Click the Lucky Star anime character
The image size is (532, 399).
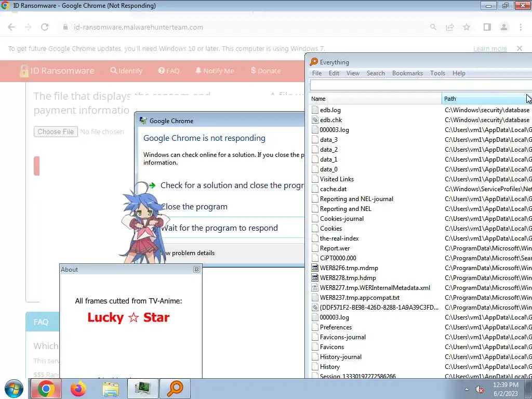[144, 224]
